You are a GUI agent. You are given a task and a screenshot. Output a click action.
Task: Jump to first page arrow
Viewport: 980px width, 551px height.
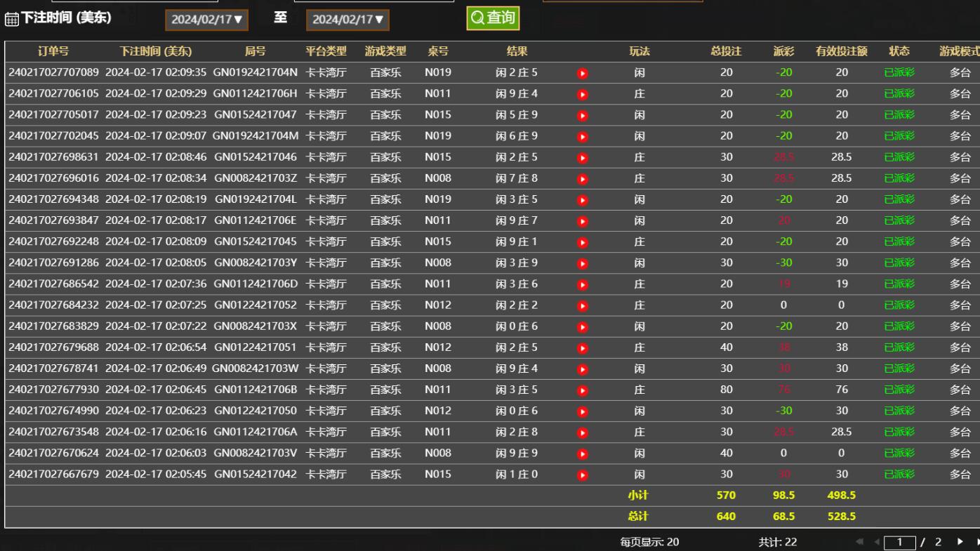tap(859, 542)
